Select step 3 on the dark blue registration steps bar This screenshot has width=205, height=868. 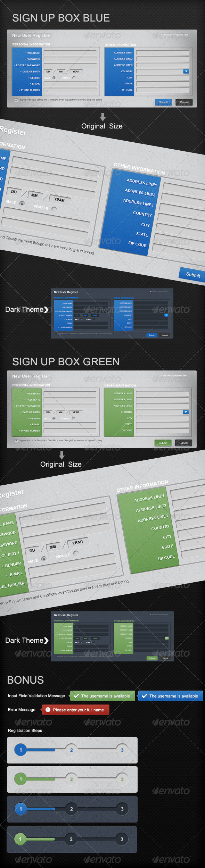[122, 809]
